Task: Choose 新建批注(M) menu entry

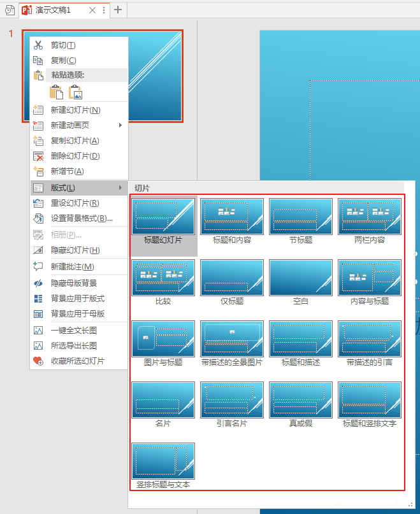Action: point(79,266)
